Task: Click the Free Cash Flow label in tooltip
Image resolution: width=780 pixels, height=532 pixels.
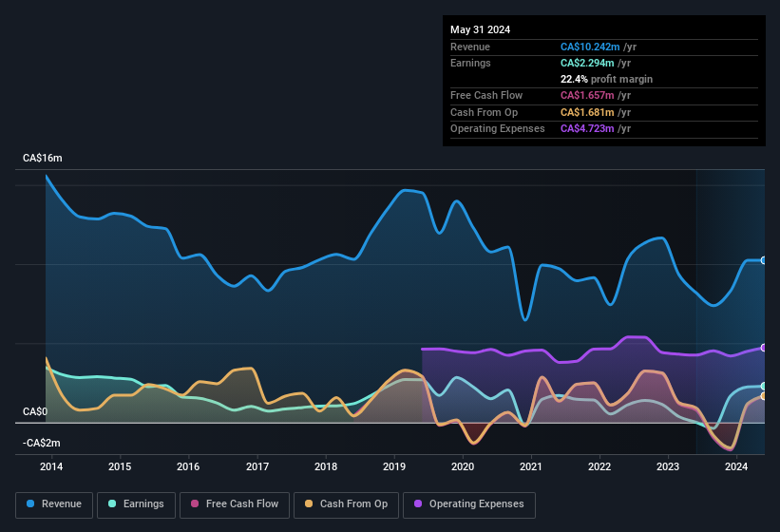Action: (x=486, y=95)
